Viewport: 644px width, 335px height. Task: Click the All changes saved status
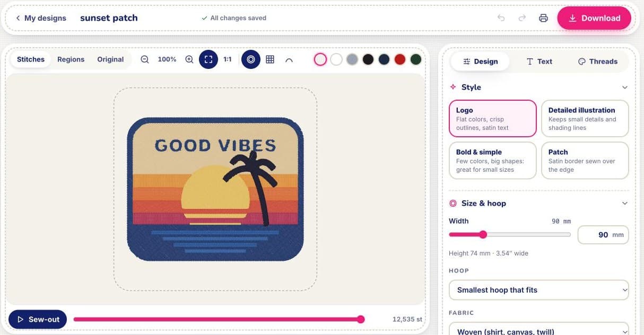[234, 18]
